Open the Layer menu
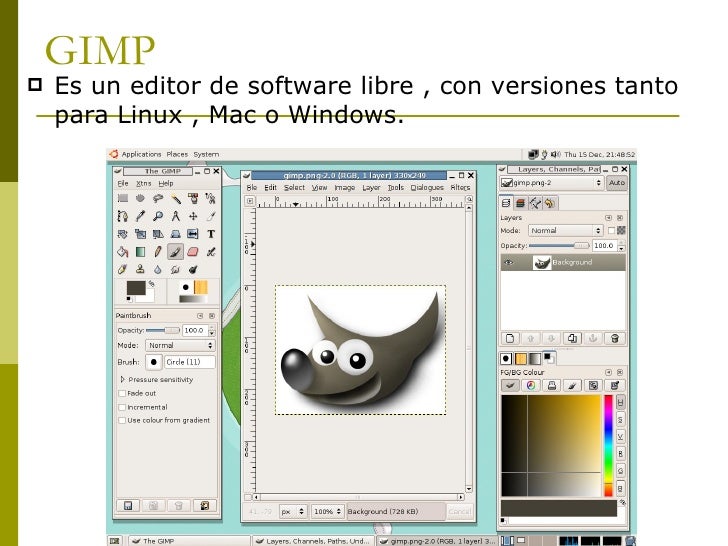The height and width of the screenshot is (546, 728). [x=371, y=187]
